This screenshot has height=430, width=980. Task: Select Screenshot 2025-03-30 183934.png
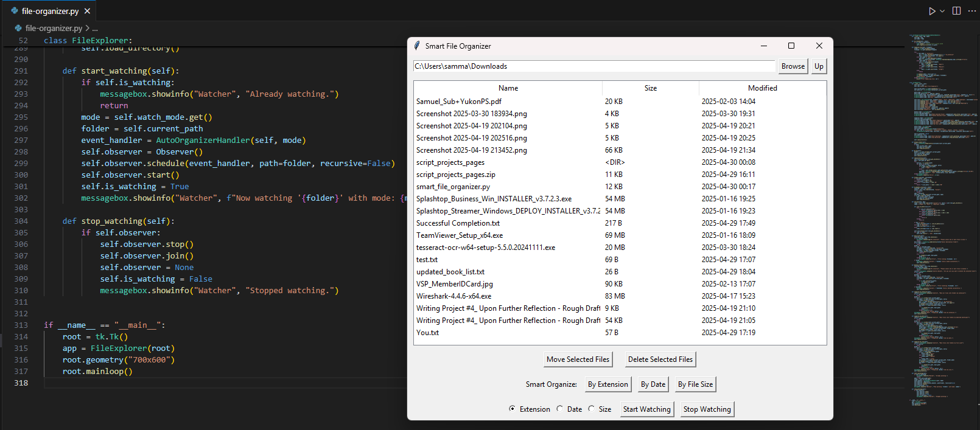pos(620,114)
